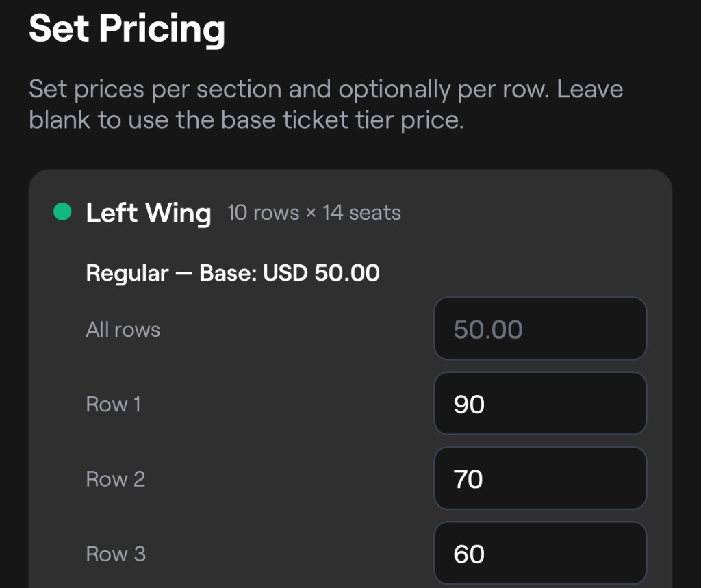Image resolution: width=701 pixels, height=588 pixels.
Task: Edit the Row 2 price input
Action: pos(539,479)
